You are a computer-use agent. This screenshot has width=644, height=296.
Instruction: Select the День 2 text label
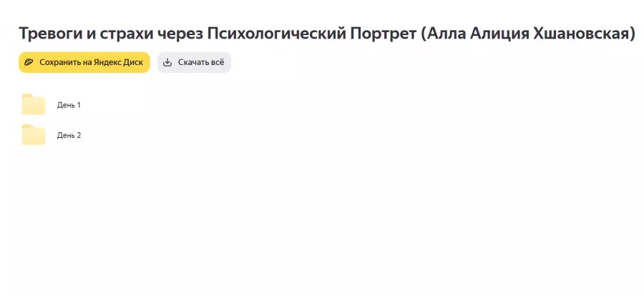point(69,135)
